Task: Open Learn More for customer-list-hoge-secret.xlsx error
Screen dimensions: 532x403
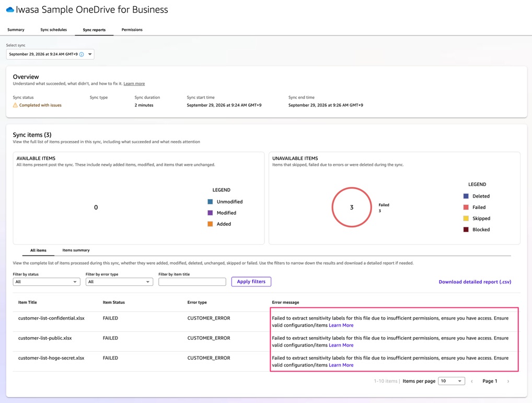Action: 341,365
